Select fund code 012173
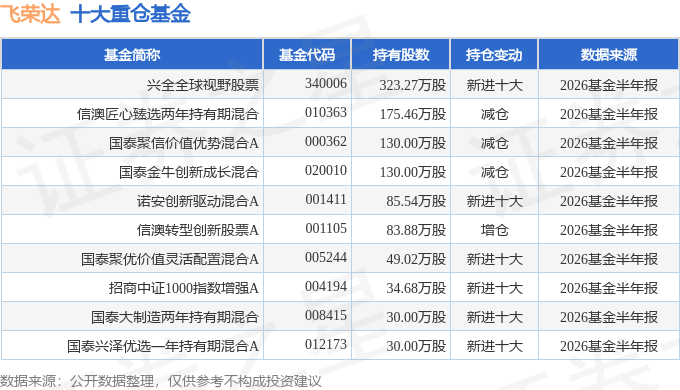The height and width of the screenshot is (390, 680). tap(326, 345)
